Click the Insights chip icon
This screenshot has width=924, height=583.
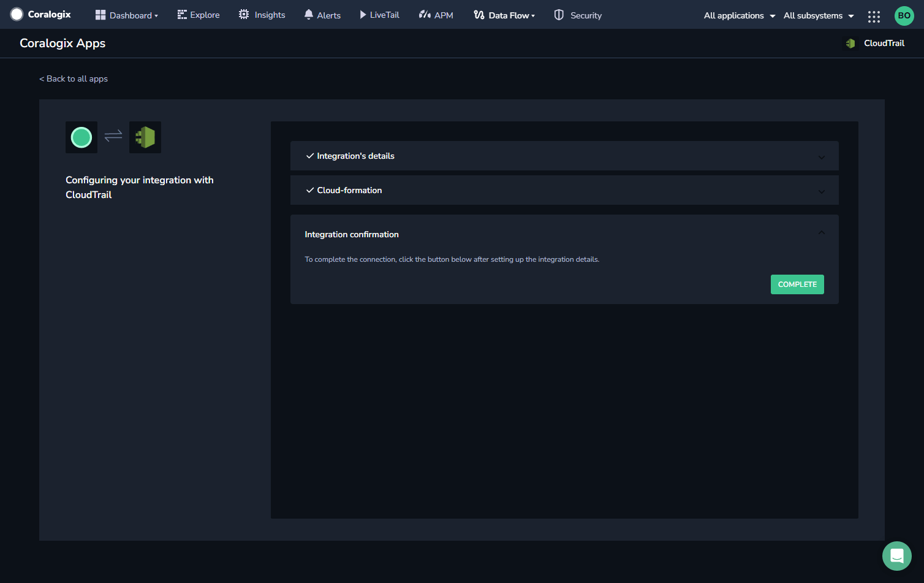click(244, 15)
